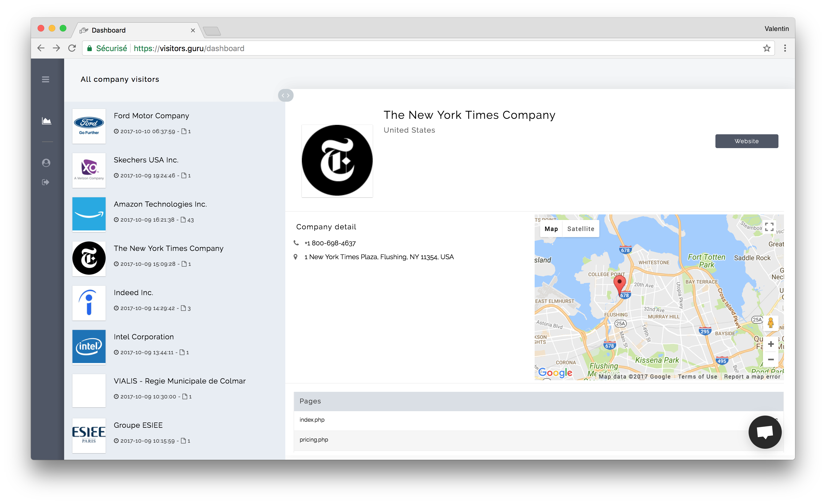Image resolution: width=826 pixels, height=504 pixels.
Task: Open index.php page row
Action: (539, 420)
